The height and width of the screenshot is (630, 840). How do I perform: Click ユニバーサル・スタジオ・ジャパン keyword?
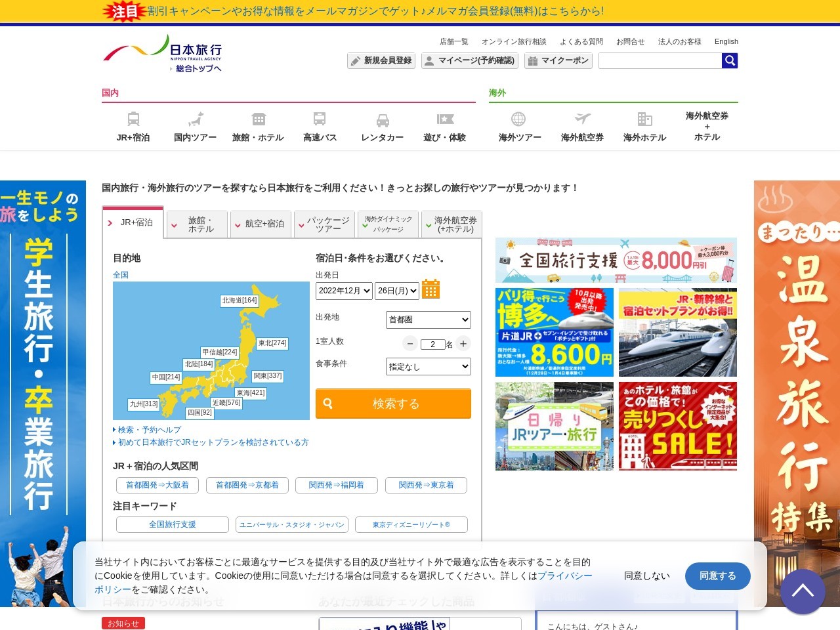tap(292, 524)
